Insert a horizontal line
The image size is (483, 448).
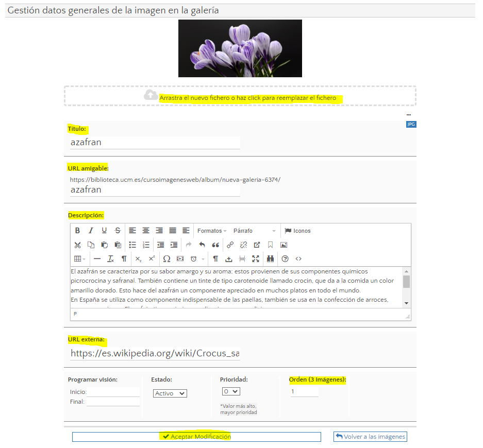point(97,259)
